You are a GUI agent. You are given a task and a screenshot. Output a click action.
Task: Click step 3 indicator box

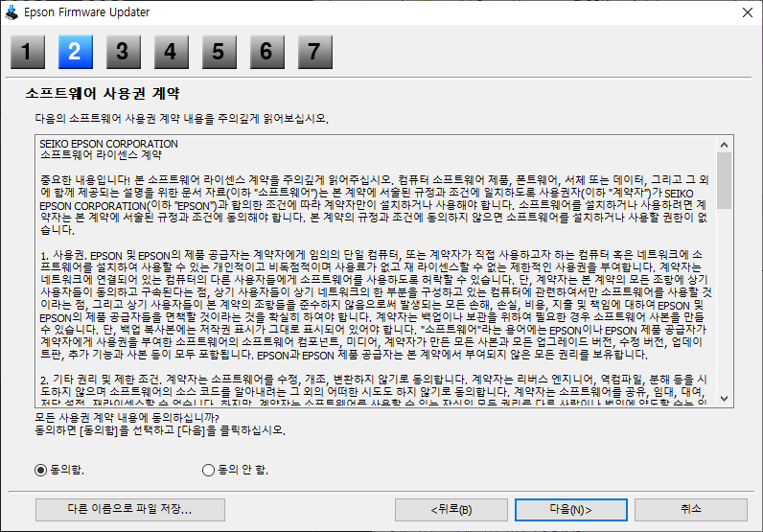click(124, 52)
